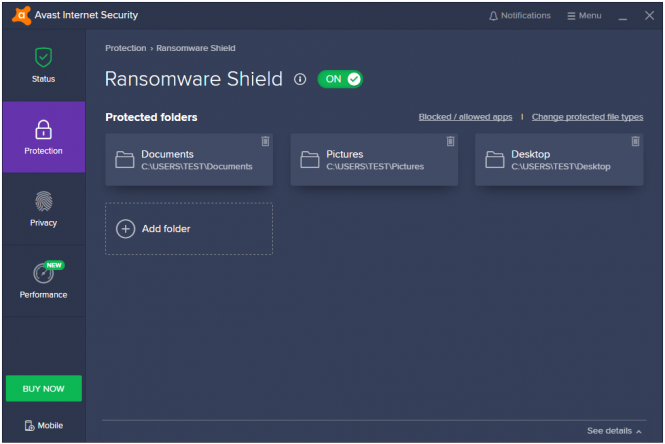Open the Status shield section
This screenshot has height=444, width=665.
tap(43, 65)
